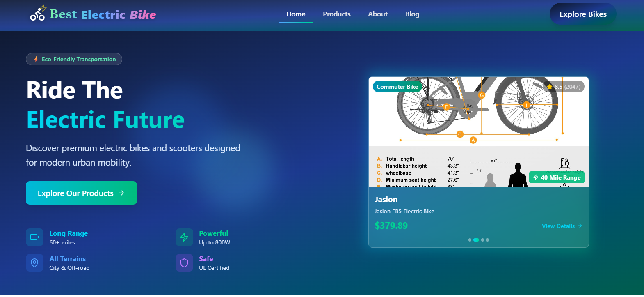The height and width of the screenshot is (297, 644).
Task: Click the Explore Bikes button
Action: [x=583, y=14]
